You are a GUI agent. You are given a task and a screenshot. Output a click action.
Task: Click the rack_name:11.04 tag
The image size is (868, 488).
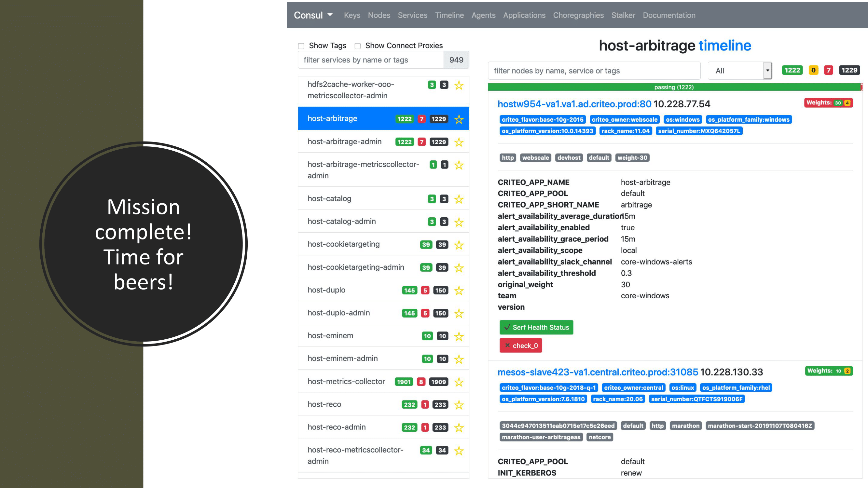tap(626, 131)
